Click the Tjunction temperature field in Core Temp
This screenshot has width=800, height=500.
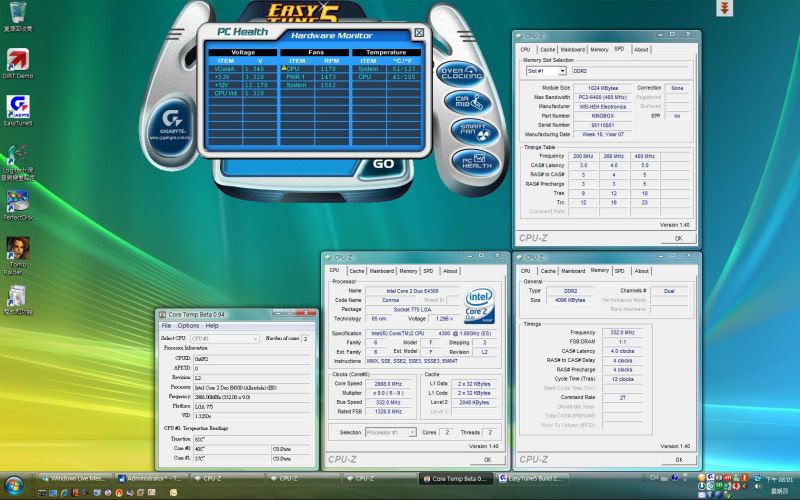coord(252,439)
